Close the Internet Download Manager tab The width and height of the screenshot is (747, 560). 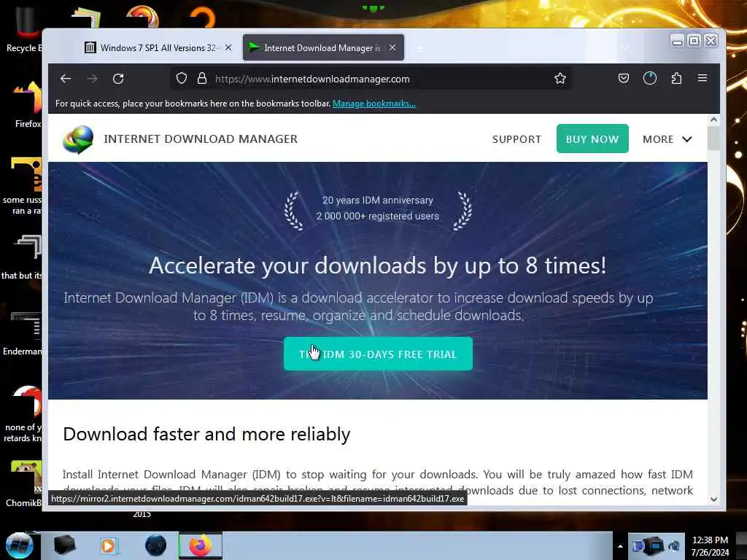pyautogui.click(x=392, y=47)
